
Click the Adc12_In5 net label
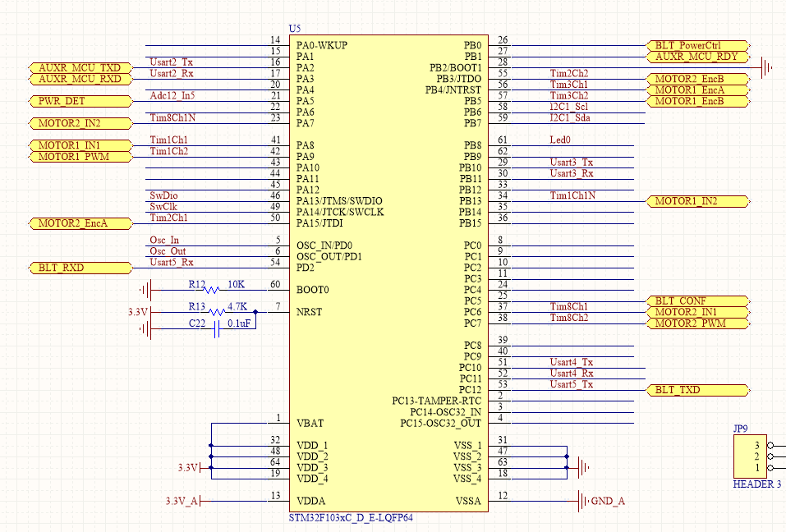172,95
